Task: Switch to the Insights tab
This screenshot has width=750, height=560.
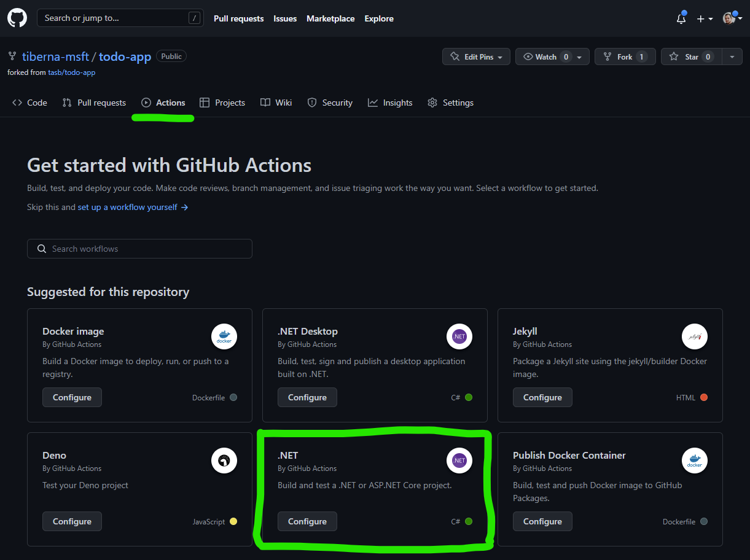Action: 390,103
